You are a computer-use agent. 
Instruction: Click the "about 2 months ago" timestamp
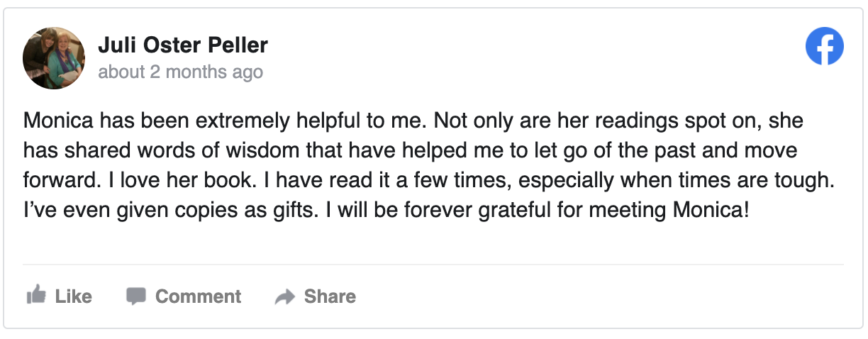pos(180,72)
